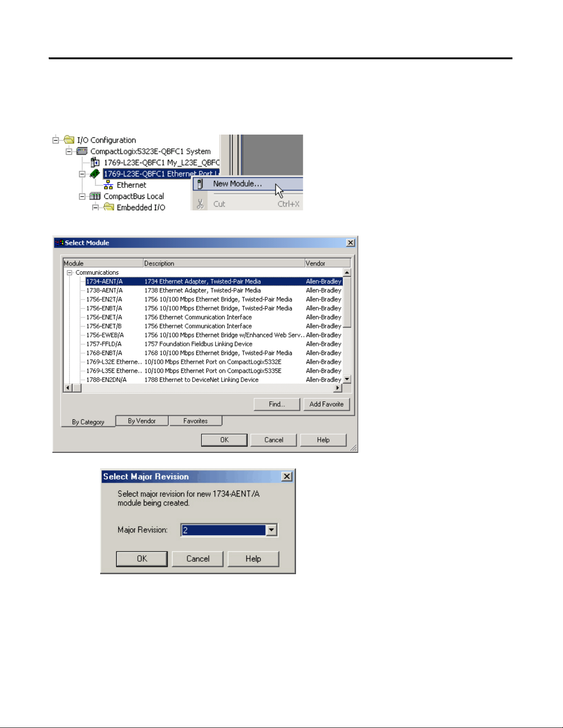This screenshot has height=728, width=563.
Task: Select CompactBus Local in tree
Action: [134, 196]
